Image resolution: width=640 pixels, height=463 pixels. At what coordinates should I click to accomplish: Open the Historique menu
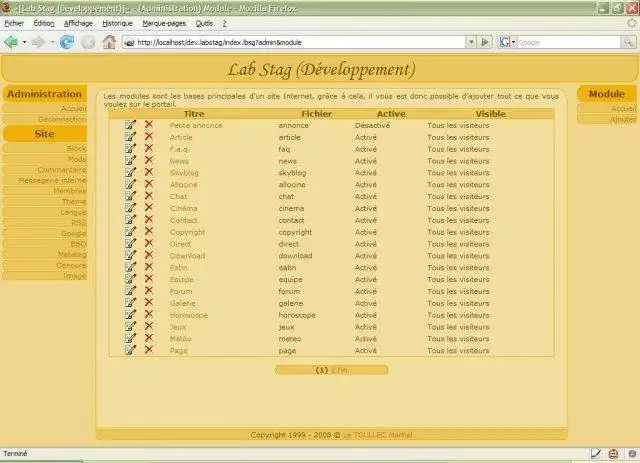click(118, 24)
